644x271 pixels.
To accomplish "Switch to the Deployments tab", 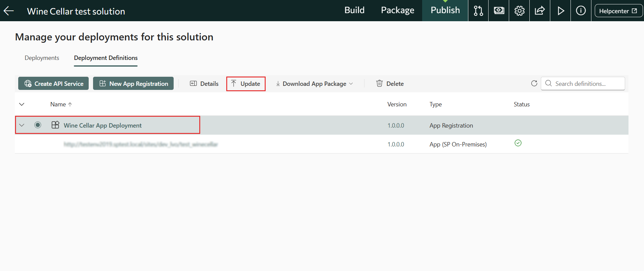I will (42, 58).
